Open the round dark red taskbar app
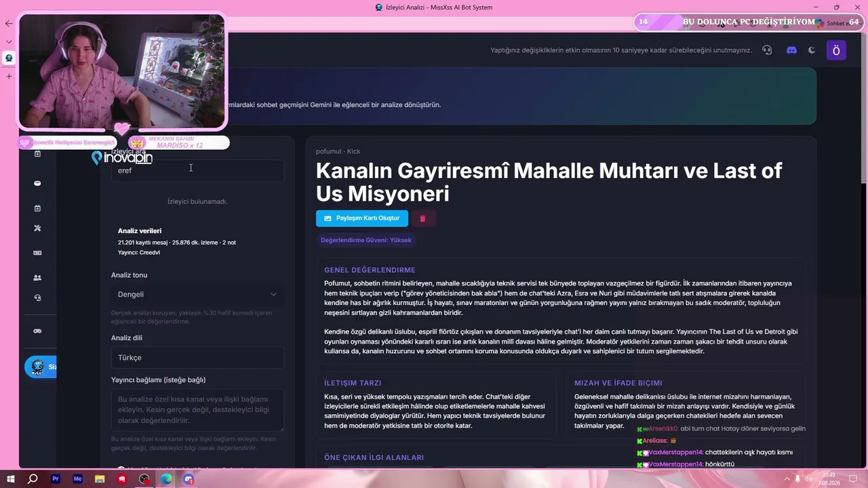This screenshot has width=868, height=488. point(144,479)
